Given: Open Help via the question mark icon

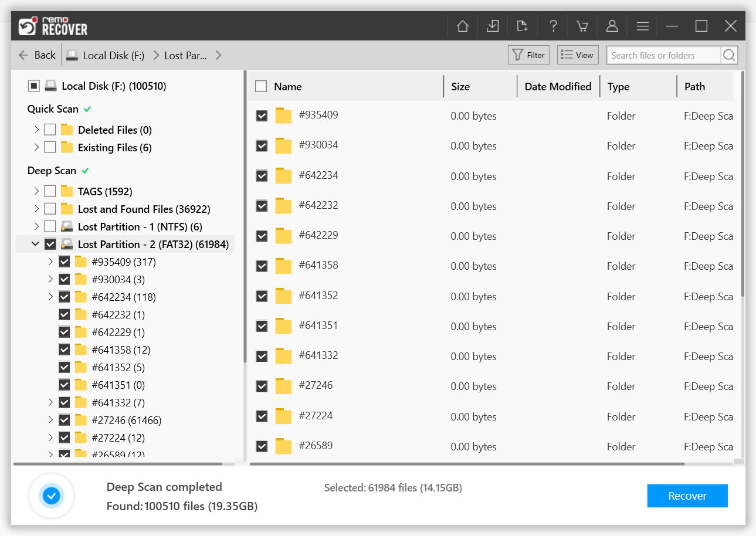Looking at the screenshot, I should (553, 26).
